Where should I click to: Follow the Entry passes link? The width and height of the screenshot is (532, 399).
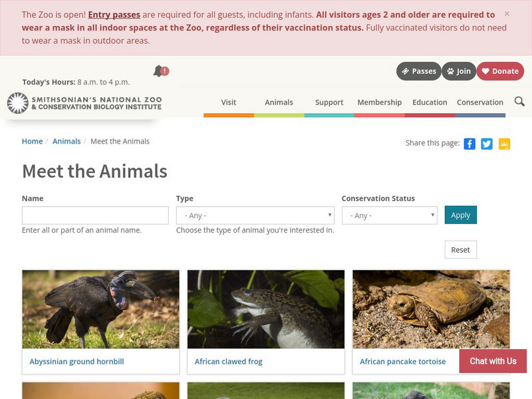click(x=114, y=15)
